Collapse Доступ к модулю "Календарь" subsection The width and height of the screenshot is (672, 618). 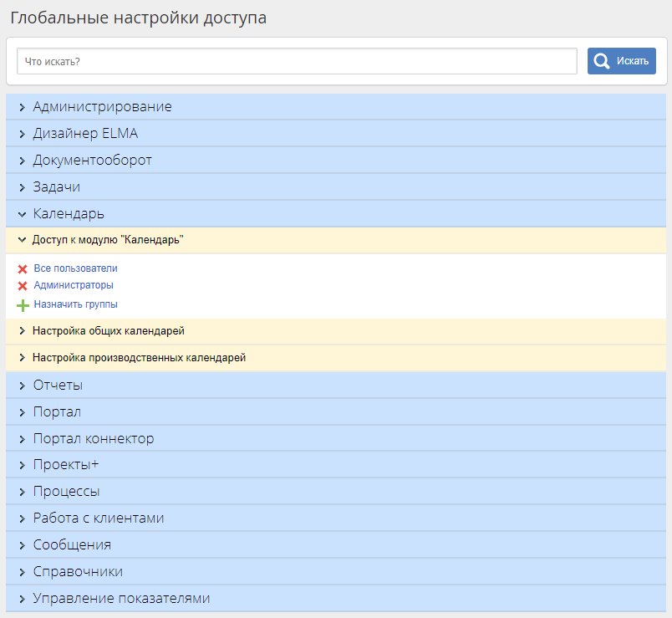[x=23, y=240]
